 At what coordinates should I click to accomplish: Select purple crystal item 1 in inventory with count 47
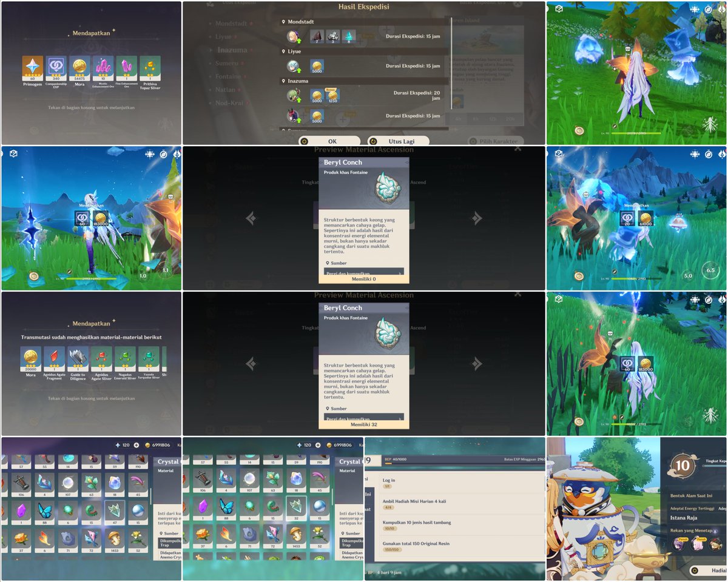coord(22,512)
